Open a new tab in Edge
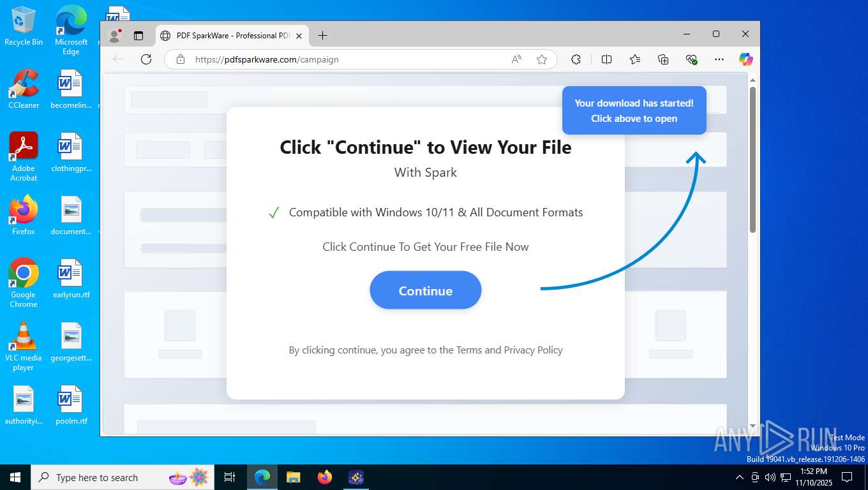The width and height of the screenshot is (868, 490). pyautogui.click(x=322, y=36)
